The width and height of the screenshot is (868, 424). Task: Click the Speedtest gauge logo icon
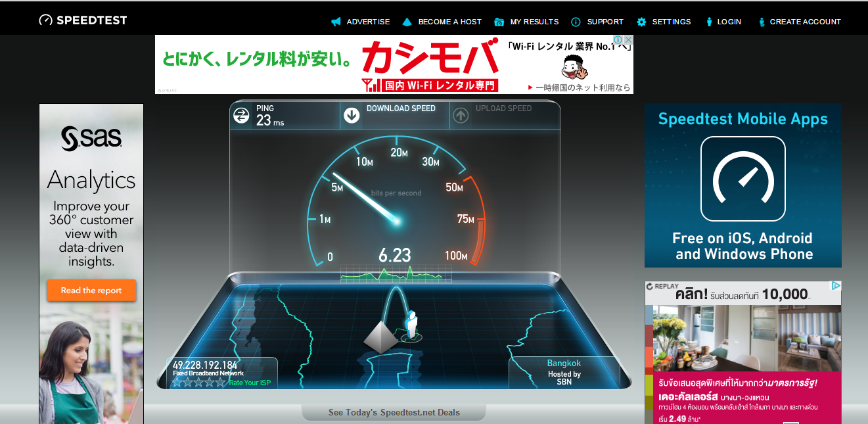click(45, 20)
